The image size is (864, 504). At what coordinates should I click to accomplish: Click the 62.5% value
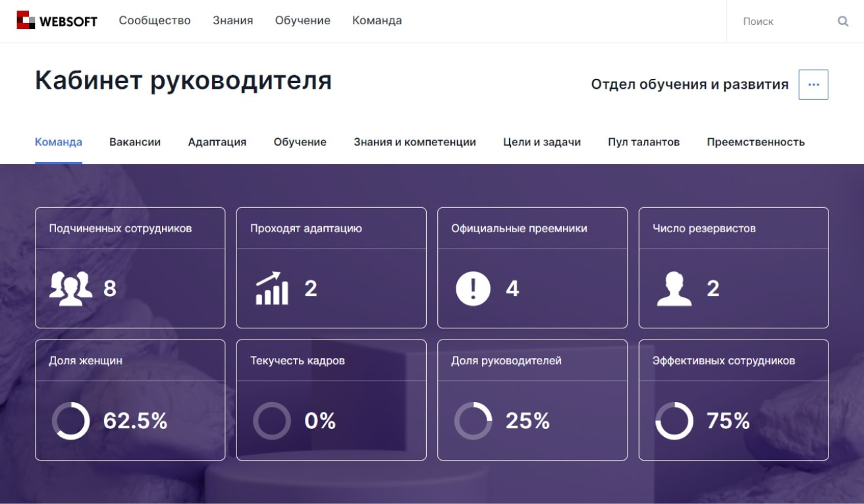click(x=136, y=420)
